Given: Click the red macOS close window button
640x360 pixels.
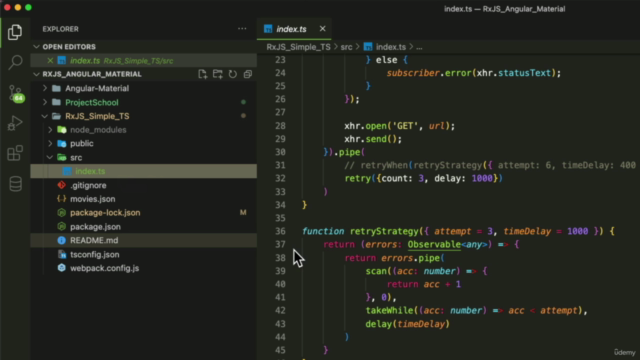Looking at the screenshot, I should 7,7.
